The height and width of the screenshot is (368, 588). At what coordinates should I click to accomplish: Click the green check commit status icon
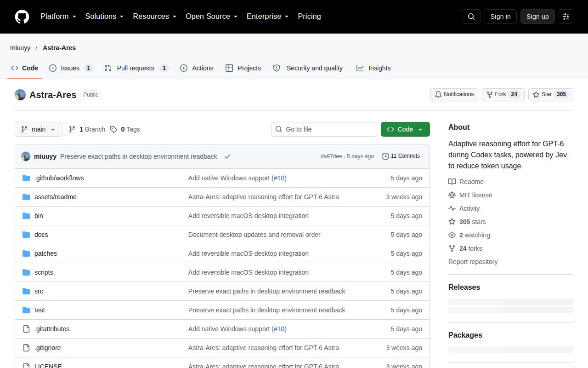[227, 156]
